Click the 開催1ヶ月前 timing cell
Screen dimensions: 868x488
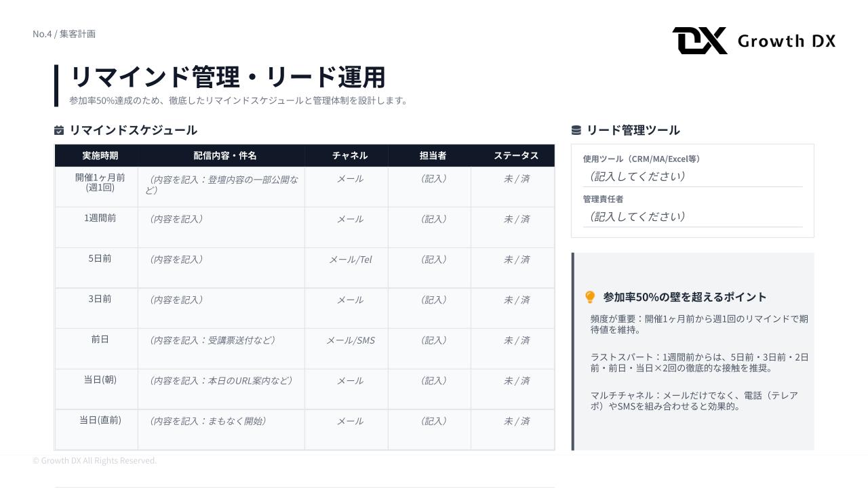pos(100,182)
